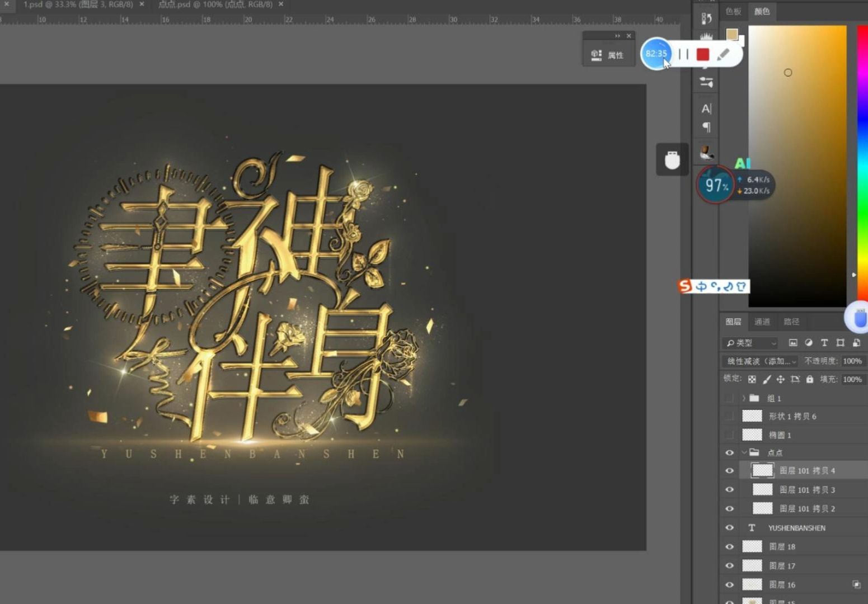Click the opacity 100% field

pyautogui.click(x=853, y=361)
